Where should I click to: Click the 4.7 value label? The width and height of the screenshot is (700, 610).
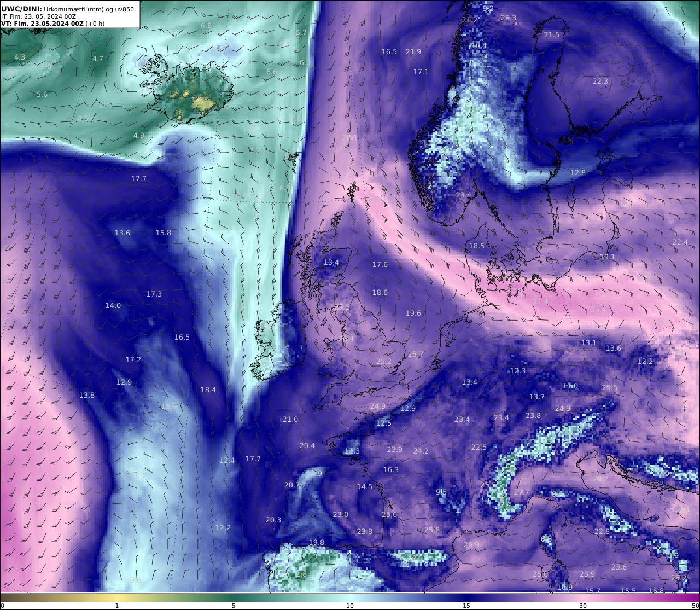98,59
